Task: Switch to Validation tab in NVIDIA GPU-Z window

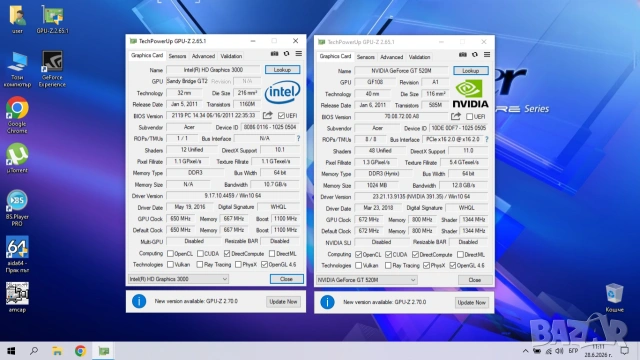Action: coord(419,57)
